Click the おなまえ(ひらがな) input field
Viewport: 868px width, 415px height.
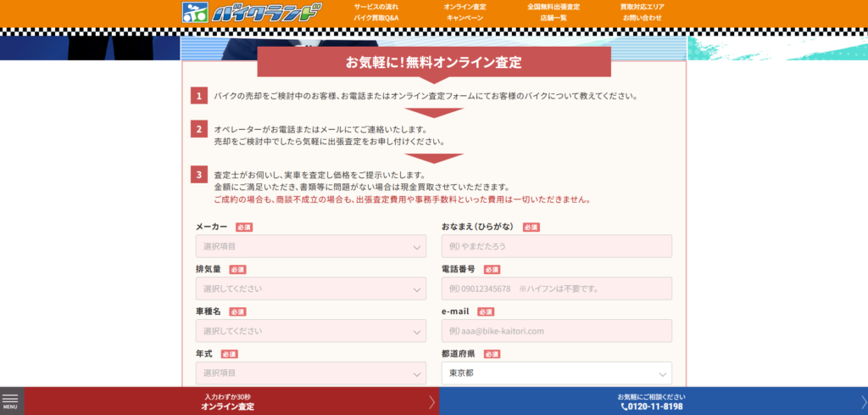(556, 246)
